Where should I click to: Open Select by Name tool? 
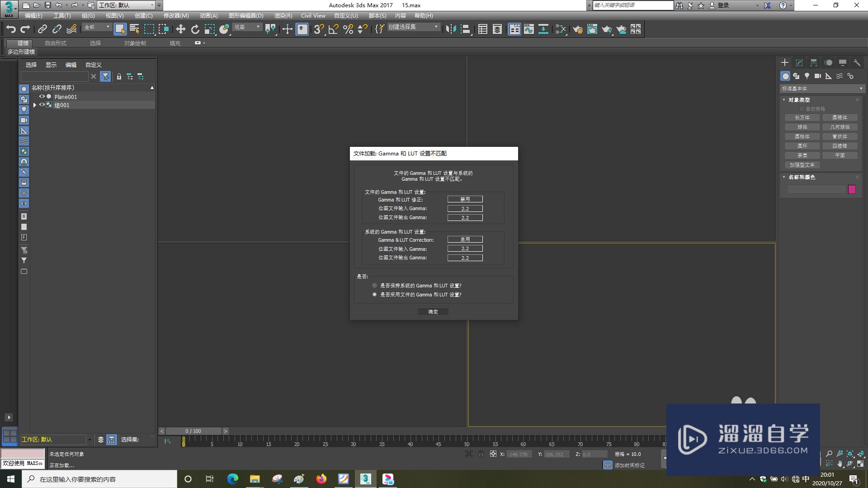click(x=134, y=29)
